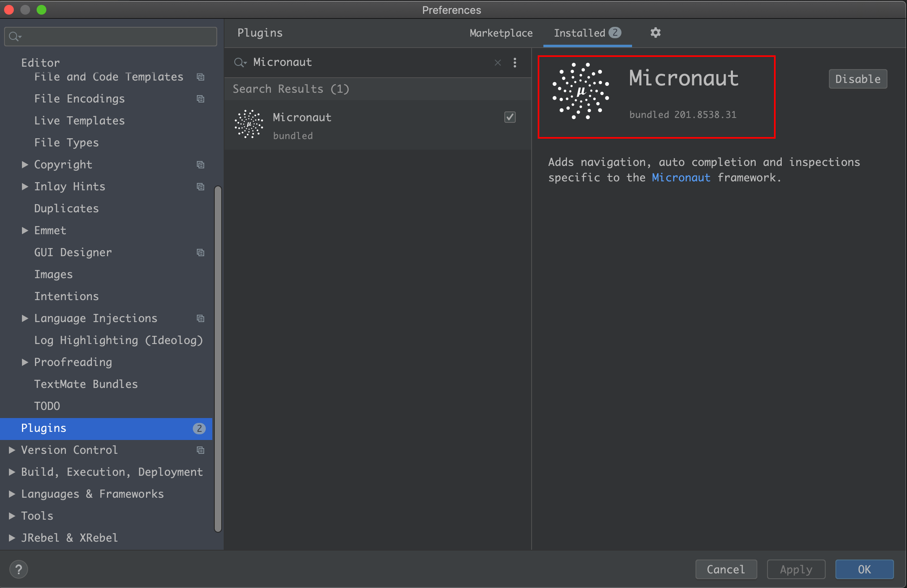Click the project-level icon beside GUI Designer

(x=201, y=253)
